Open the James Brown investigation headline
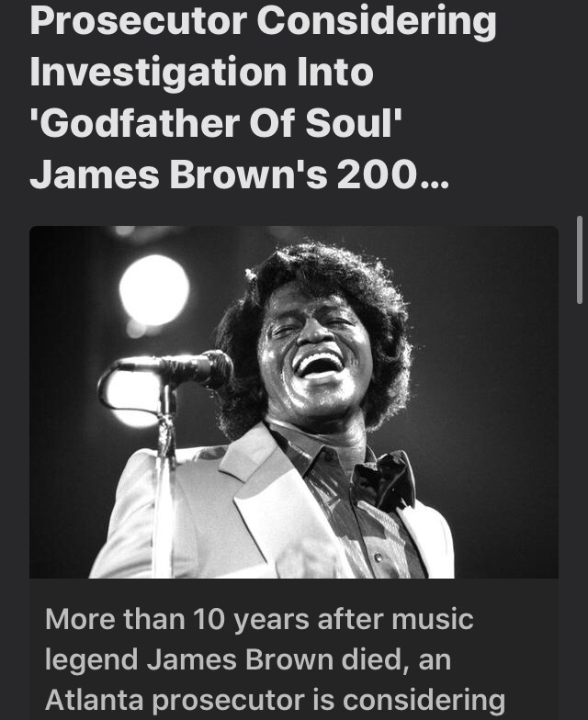Image resolution: width=588 pixels, height=720 pixels. 263,97
